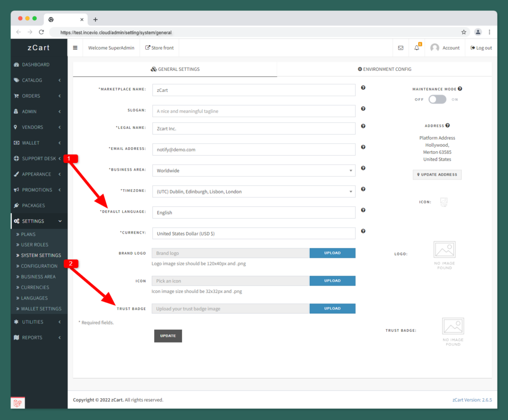The height and width of the screenshot is (420, 508).
Task: Click the help icon beside Marketplace Name
Action: [x=363, y=88]
